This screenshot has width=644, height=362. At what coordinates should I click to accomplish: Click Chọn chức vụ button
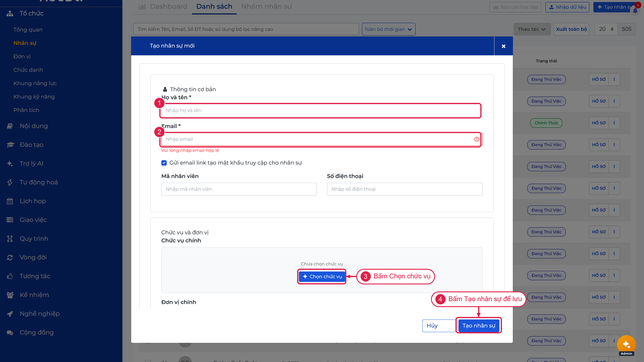pos(322,277)
